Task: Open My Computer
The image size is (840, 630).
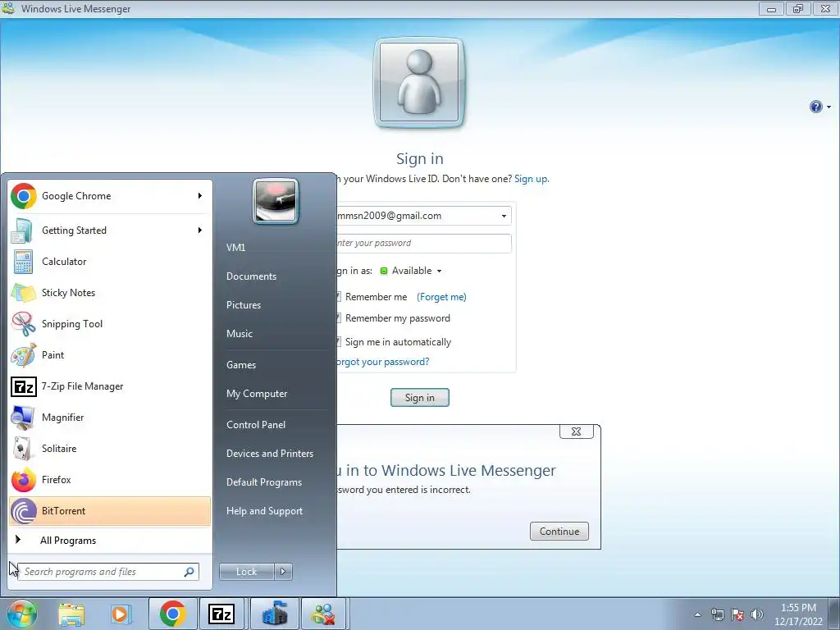Action: coord(257,394)
